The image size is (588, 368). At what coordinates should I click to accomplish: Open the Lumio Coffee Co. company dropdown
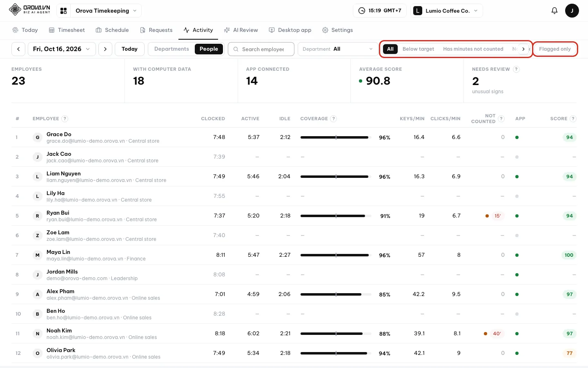click(x=446, y=11)
